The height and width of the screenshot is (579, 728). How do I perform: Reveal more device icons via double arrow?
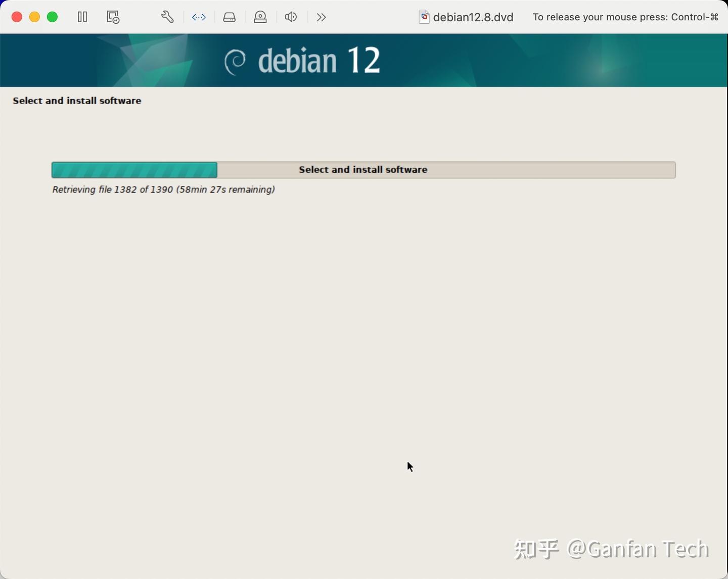click(321, 17)
